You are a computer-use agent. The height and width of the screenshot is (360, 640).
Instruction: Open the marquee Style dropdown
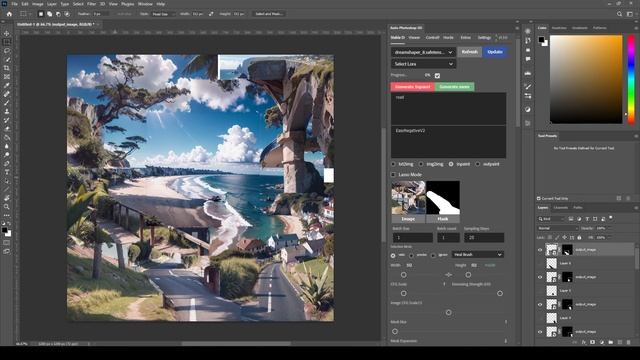coord(163,14)
